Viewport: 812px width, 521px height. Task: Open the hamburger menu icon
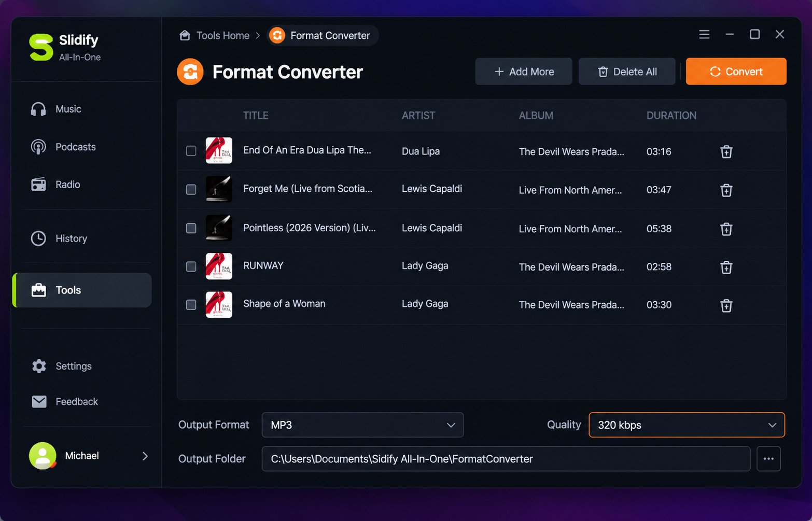point(704,34)
